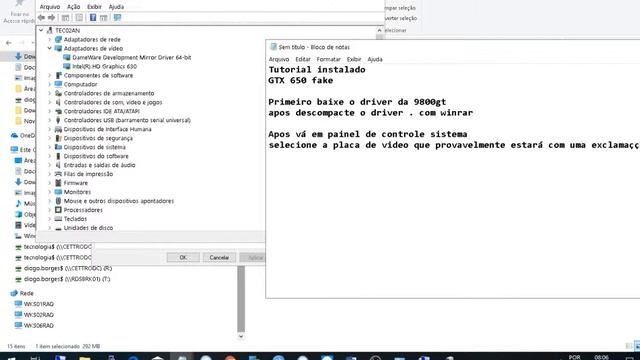Click the blue Help icon in Device Manager toolbar

[93, 18]
